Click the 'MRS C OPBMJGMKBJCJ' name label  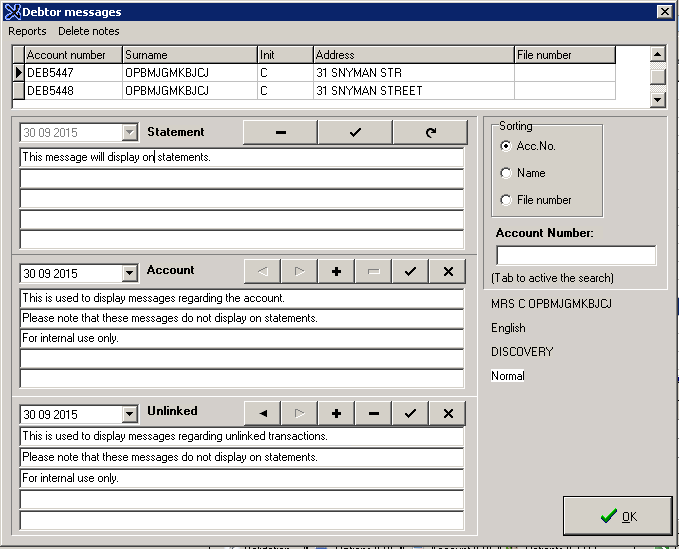tap(551, 304)
